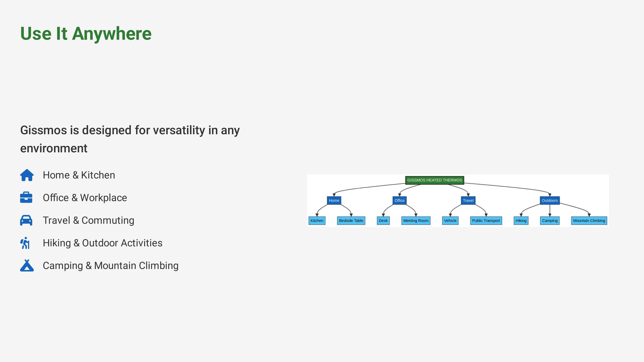Click the Camping & Mountain Climbing bullet text
The width and height of the screenshot is (644, 362).
tap(110, 265)
